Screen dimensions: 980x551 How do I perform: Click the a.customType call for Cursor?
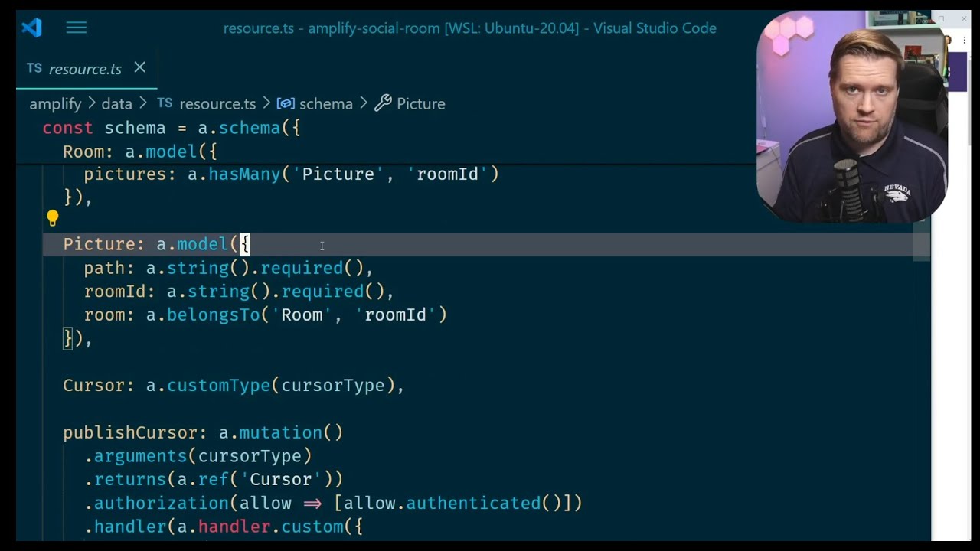click(x=217, y=385)
